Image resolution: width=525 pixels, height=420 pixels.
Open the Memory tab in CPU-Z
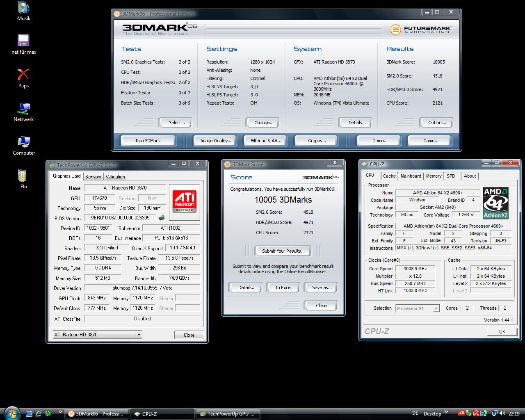tap(434, 176)
